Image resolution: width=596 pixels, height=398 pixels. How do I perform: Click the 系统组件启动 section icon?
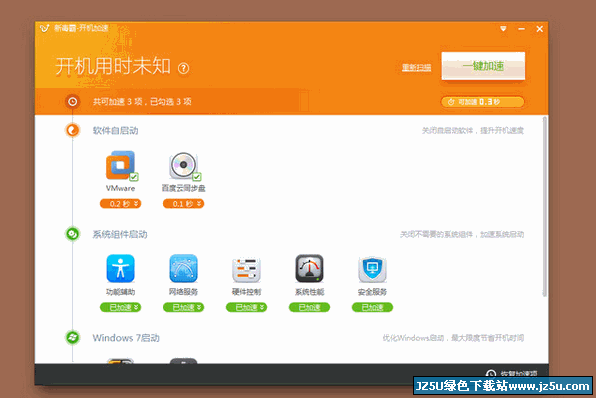click(x=73, y=234)
